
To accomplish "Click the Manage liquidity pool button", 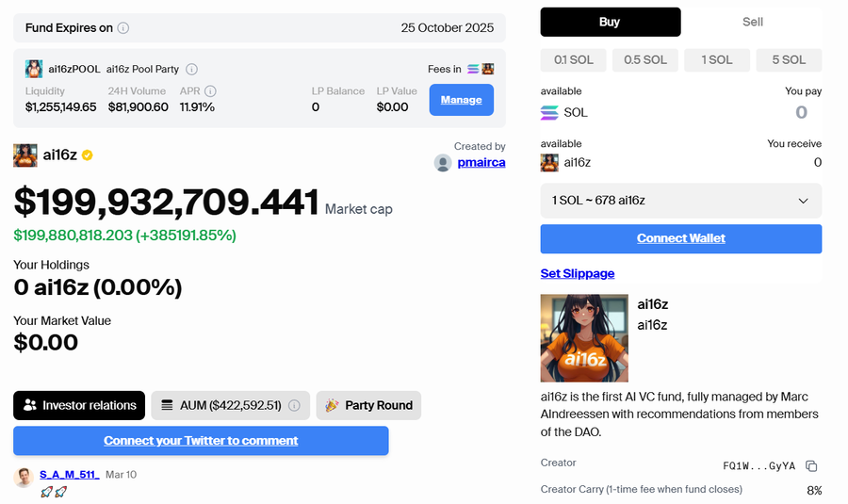I will (x=462, y=100).
